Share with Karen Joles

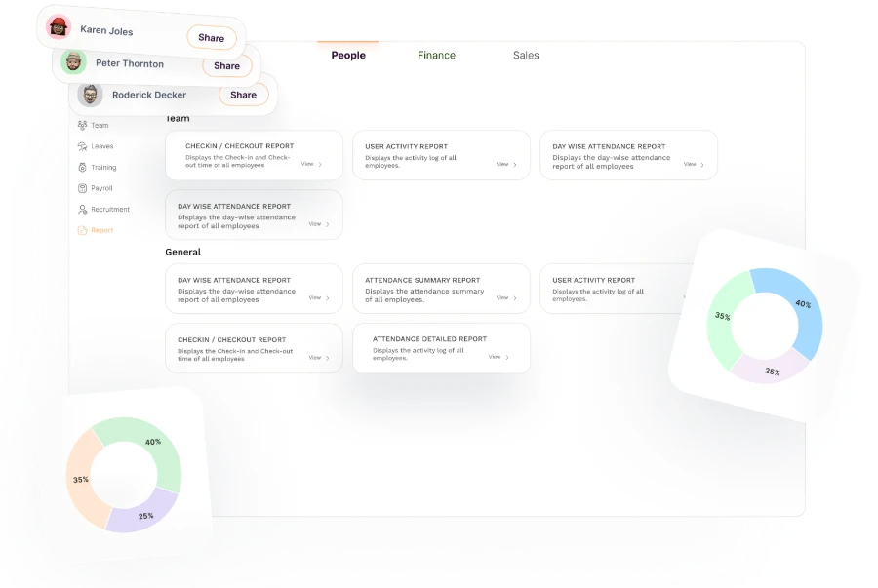pos(212,37)
